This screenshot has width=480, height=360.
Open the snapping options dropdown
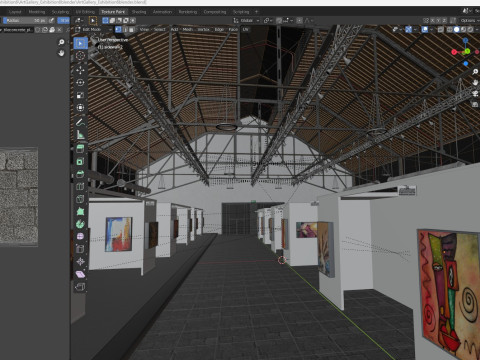[288, 20]
